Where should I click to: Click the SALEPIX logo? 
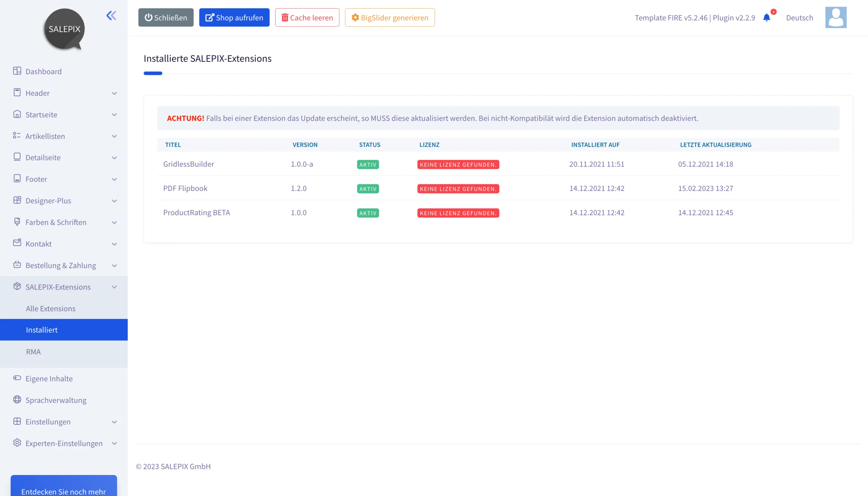tap(64, 29)
